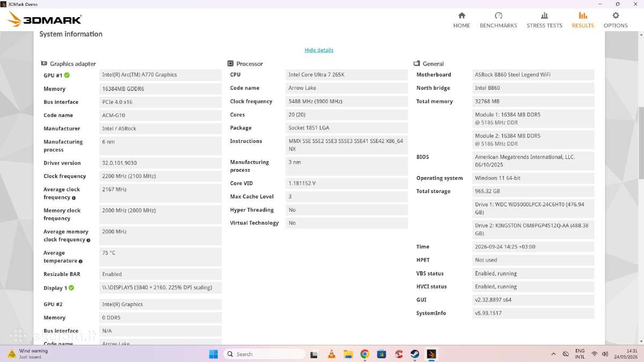Open the RESULTS tab

tap(583, 20)
